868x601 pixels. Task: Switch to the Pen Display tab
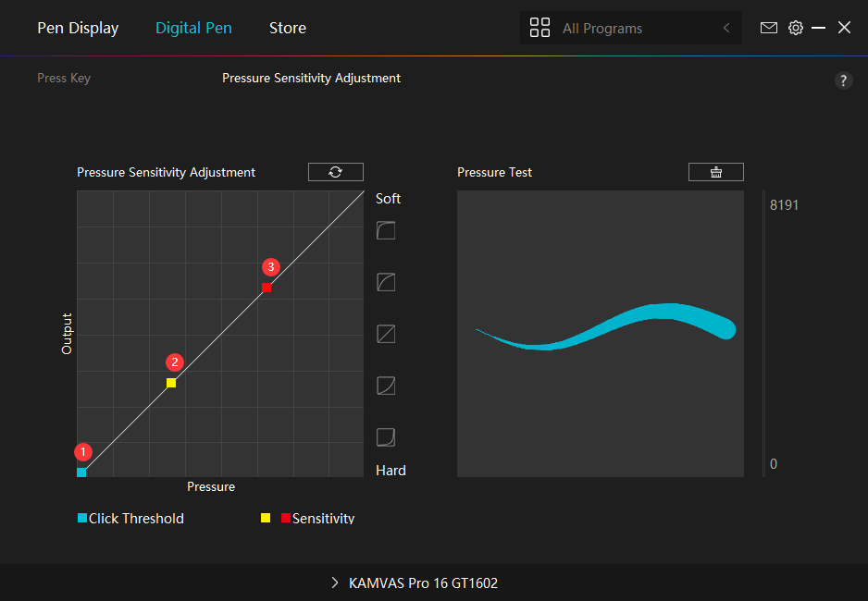(x=78, y=28)
